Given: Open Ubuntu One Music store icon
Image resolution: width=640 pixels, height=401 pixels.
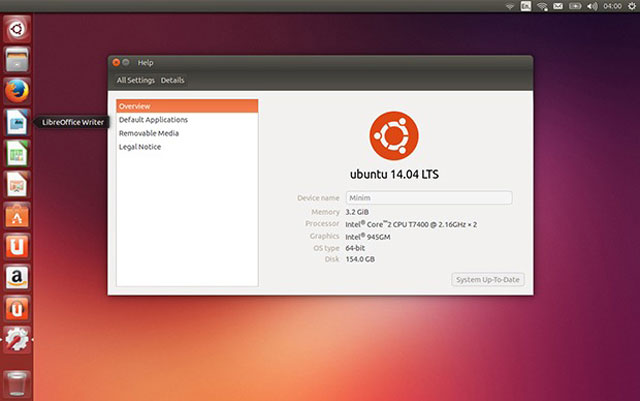Looking at the screenshot, I should (17, 308).
